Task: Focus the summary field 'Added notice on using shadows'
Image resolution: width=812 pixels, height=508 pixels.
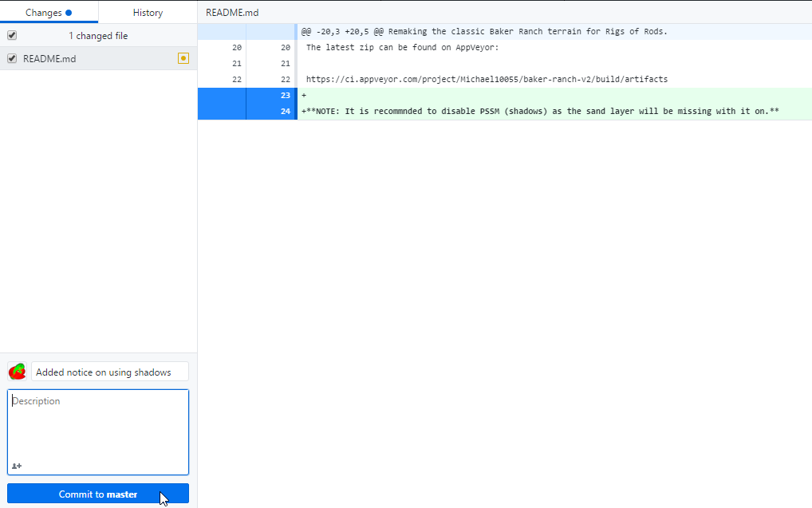Action: [110, 372]
